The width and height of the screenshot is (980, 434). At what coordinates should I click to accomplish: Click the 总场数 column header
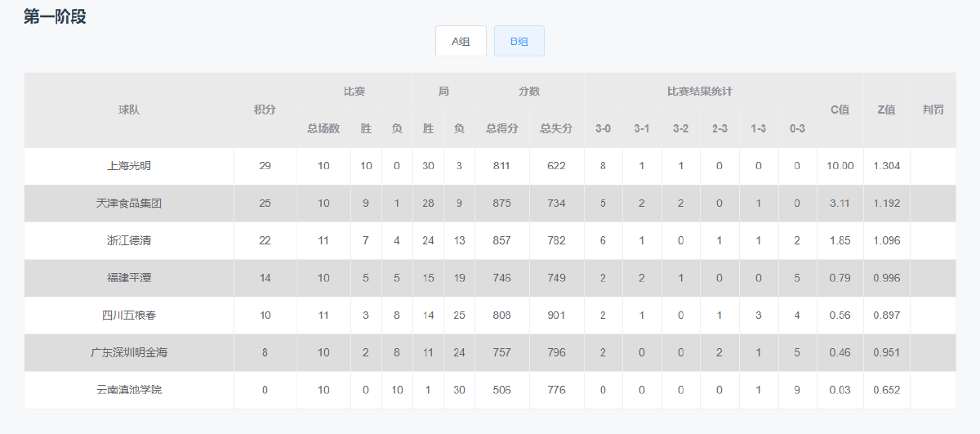click(x=323, y=128)
